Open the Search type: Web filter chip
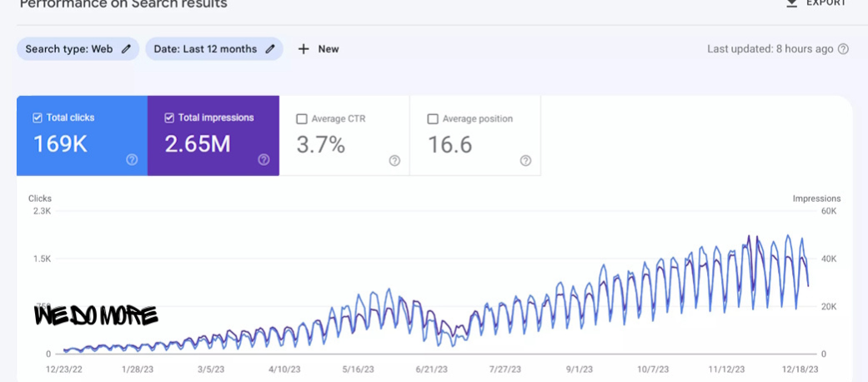 (78, 48)
